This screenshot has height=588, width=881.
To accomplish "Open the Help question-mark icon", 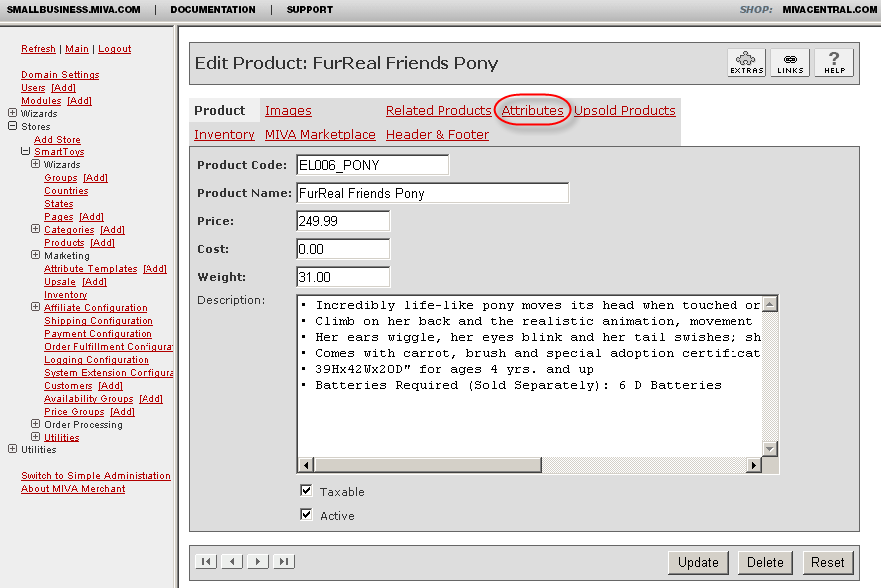I will click(x=834, y=63).
